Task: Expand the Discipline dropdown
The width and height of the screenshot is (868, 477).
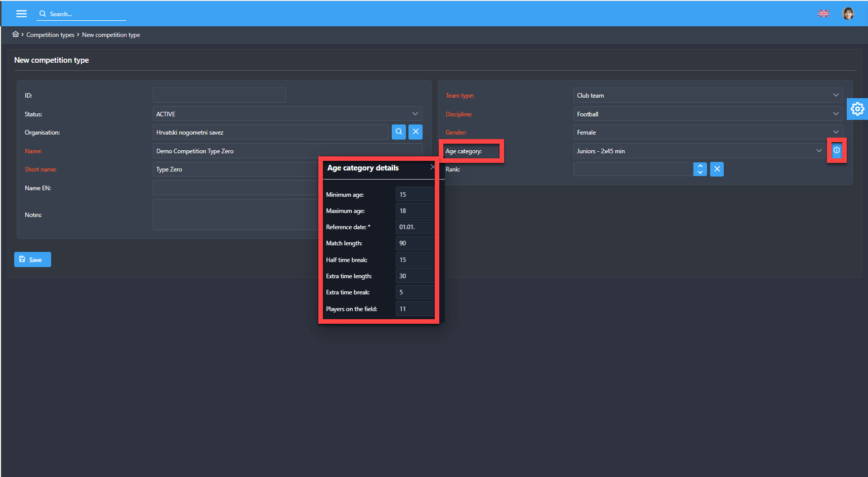Action: 836,114
